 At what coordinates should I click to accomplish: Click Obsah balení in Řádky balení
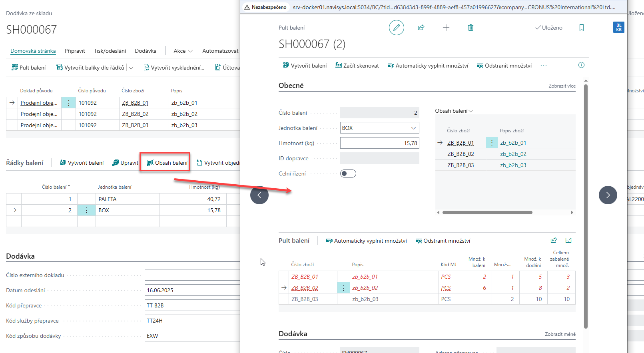167,163
